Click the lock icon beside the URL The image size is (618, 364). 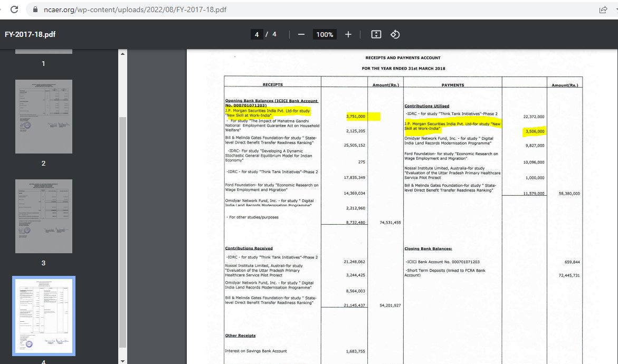[35, 9]
